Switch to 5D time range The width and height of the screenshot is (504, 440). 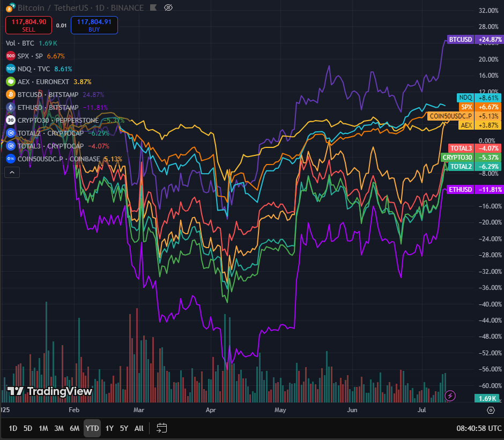click(28, 428)
